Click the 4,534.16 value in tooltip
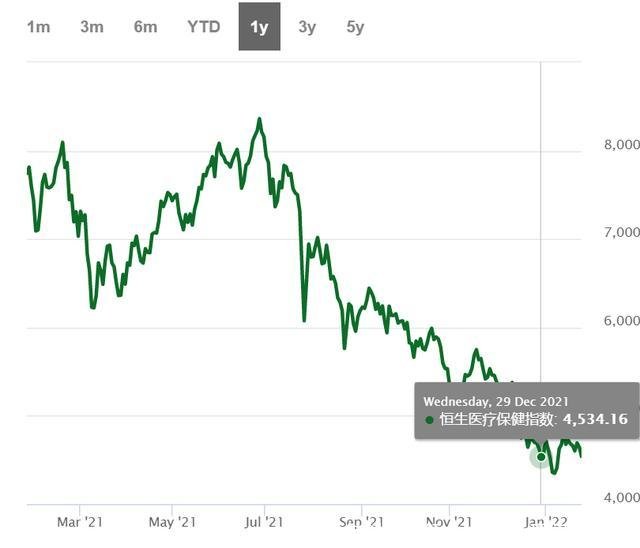The width and height of the screenshot is (640, 548). (x=594, y=419)
